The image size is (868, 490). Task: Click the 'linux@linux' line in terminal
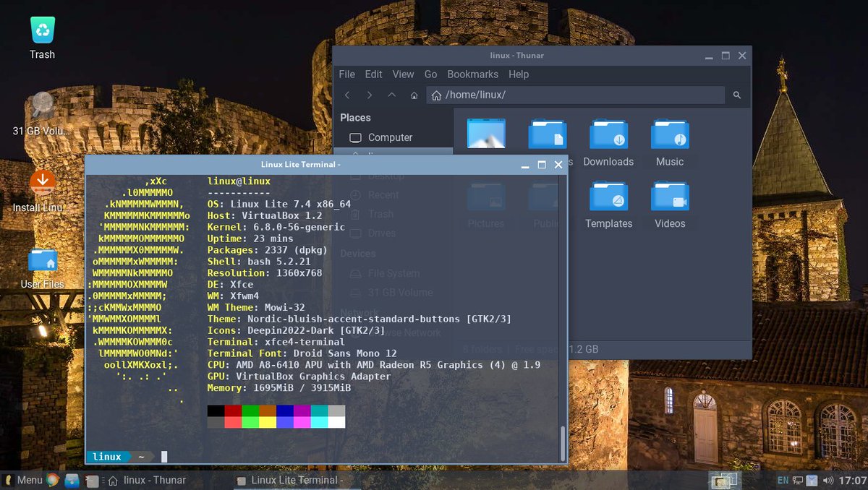[239, 181]
